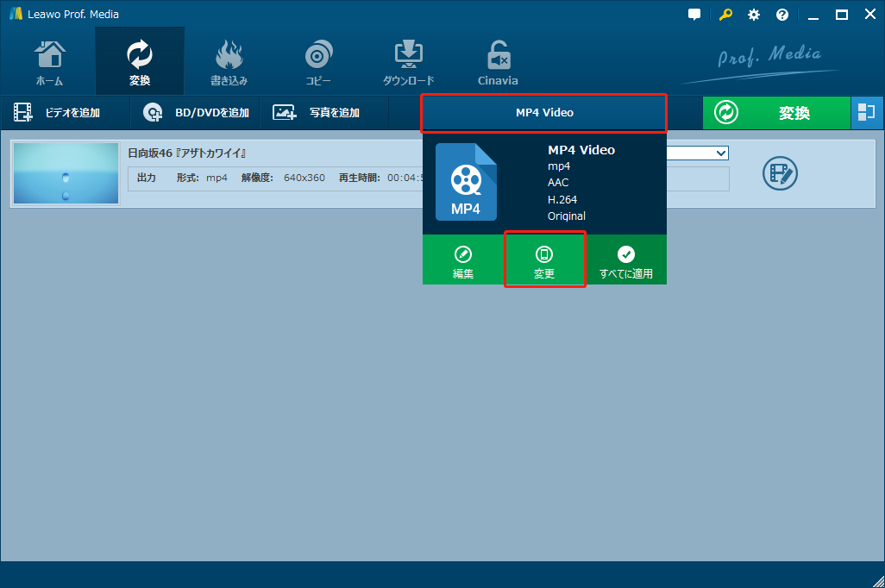Open the feedback chat bubble icon
Viewport: 885px width, 588px height.
[694, 15]
